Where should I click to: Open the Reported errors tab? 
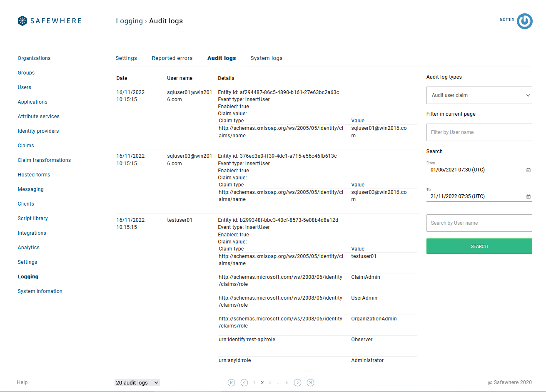172,58
